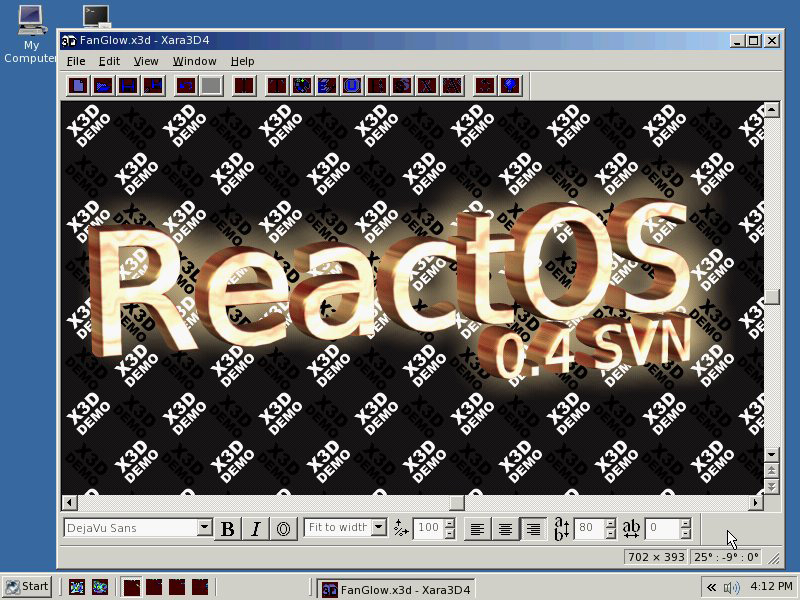Screen dimensions: 800x600
Task: Click the 4:12 PM clock in the tray
Action: point(771,586)
